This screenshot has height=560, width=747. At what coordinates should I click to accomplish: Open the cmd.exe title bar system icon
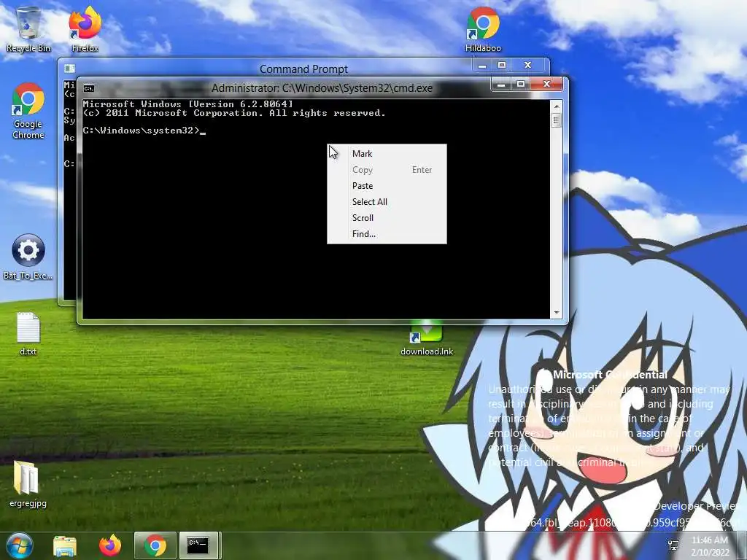pyautogui.click(x=88, y=88)
